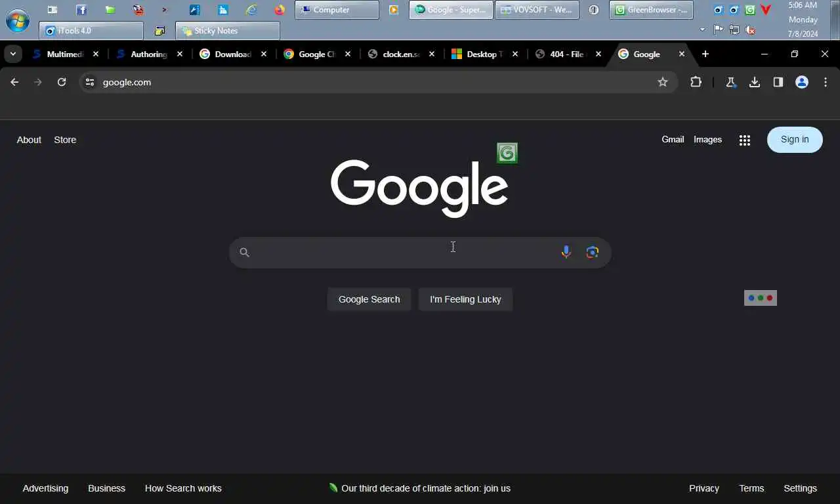The image size is (840, 504).
Task: Open Chrome Labs flask icon
Action: click(x=730, y=82)
